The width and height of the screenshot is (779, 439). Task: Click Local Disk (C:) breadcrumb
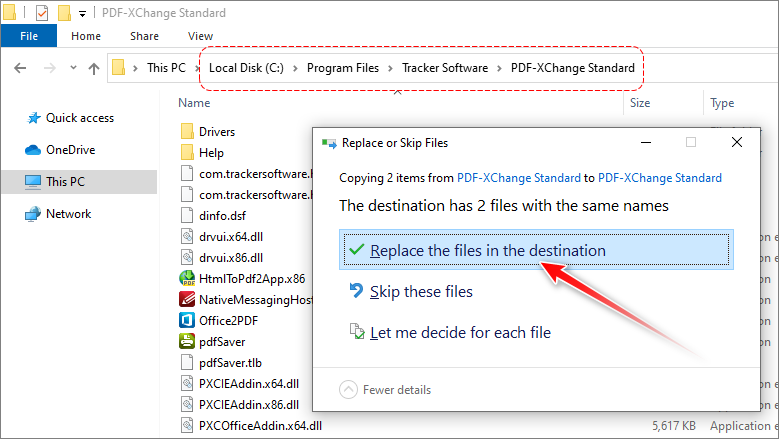pos(246,68)
